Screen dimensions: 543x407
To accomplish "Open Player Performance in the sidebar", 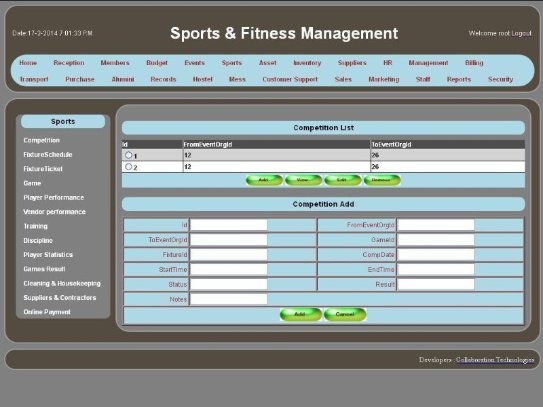I will [54, 197].
